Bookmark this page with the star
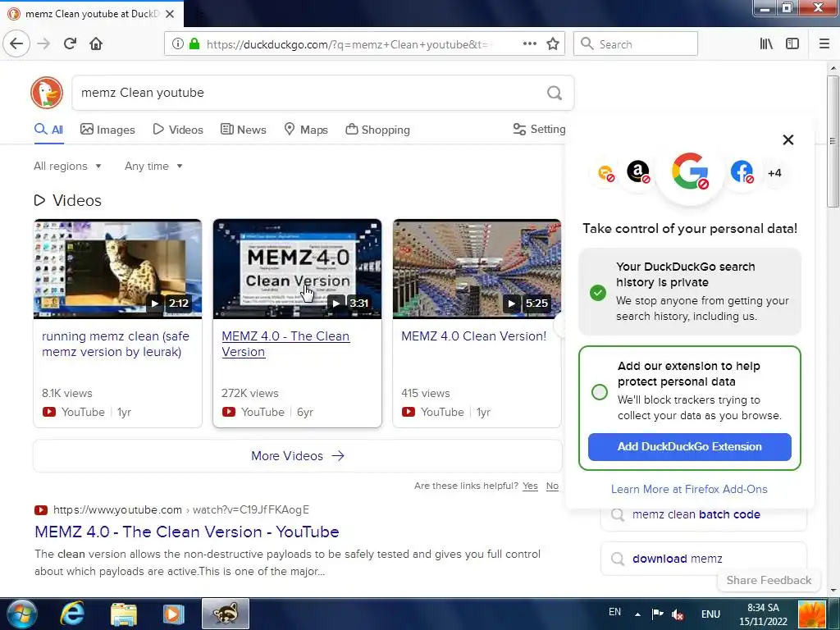Image resolution: width=840 pixels, height=630 pixels. click(553, 44)
